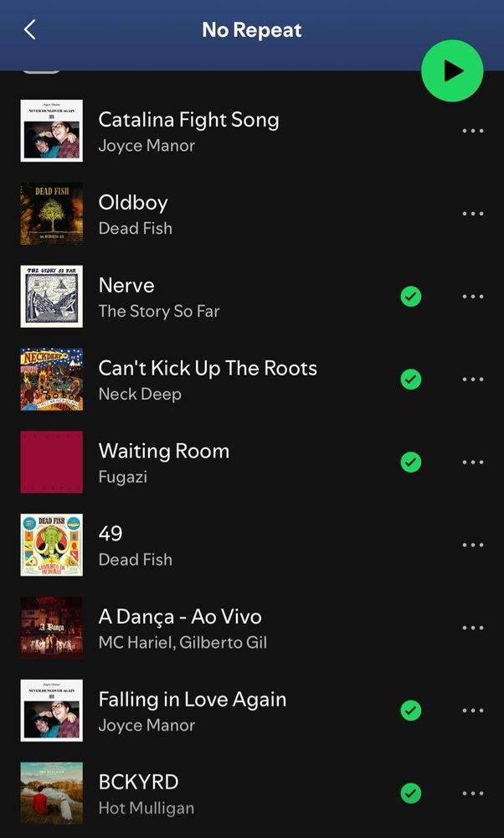
Task: Open more options for Can't Kick Up The Roots
Action: (473, 380)
